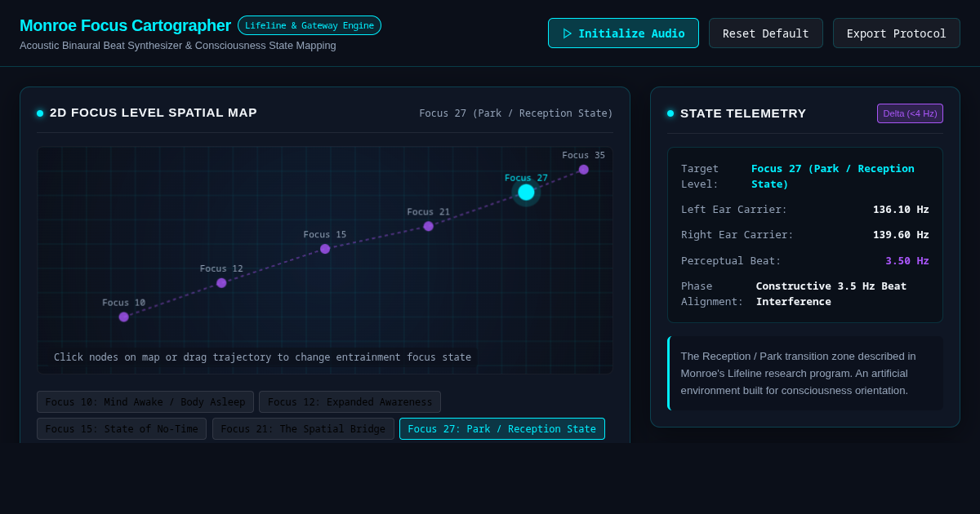The image size is (980, 514).
Task: Select the Focus 10 node on map
Action: pyautogui.click(x=124, y=317)
